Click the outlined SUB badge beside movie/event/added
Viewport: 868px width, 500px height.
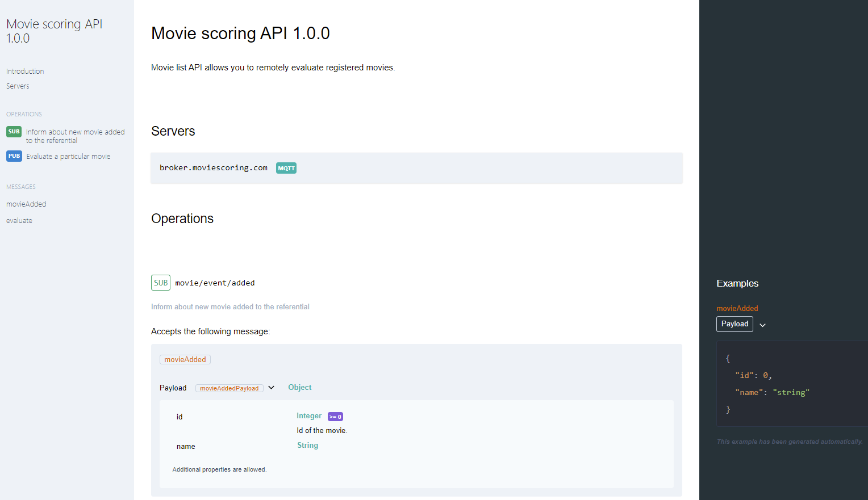click(161, 283)
